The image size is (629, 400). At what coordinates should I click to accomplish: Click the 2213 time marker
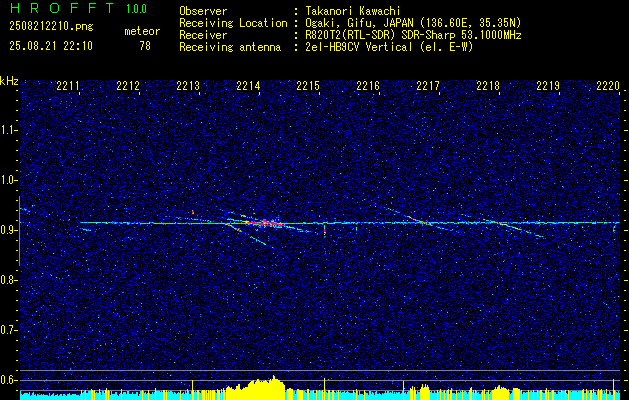point(188,85)
